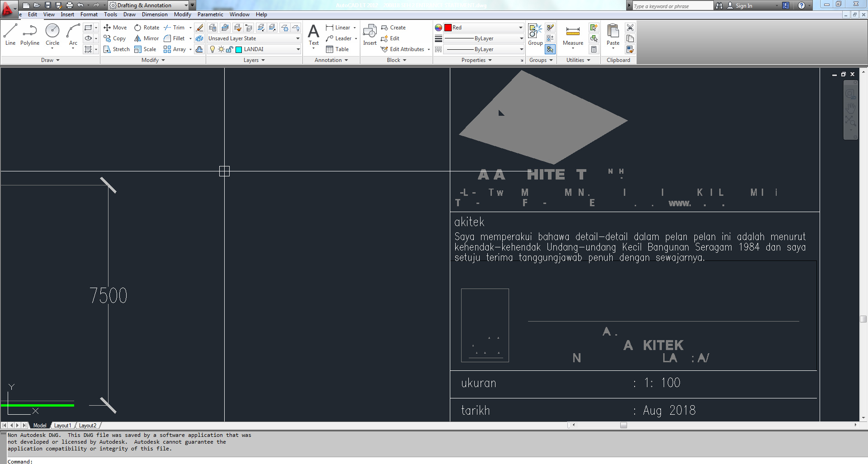Open the Quick Calculator icon
This screenshot has height=464, width=868.
594,49
